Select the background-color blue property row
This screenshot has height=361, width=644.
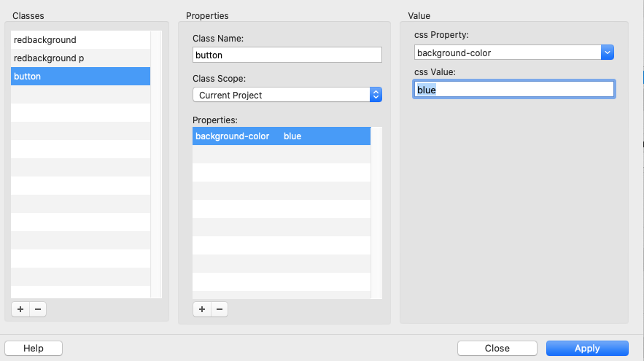coord(281,136)
